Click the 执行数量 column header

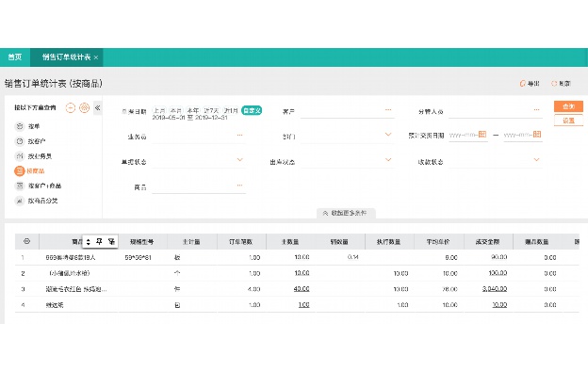(389, 242)
